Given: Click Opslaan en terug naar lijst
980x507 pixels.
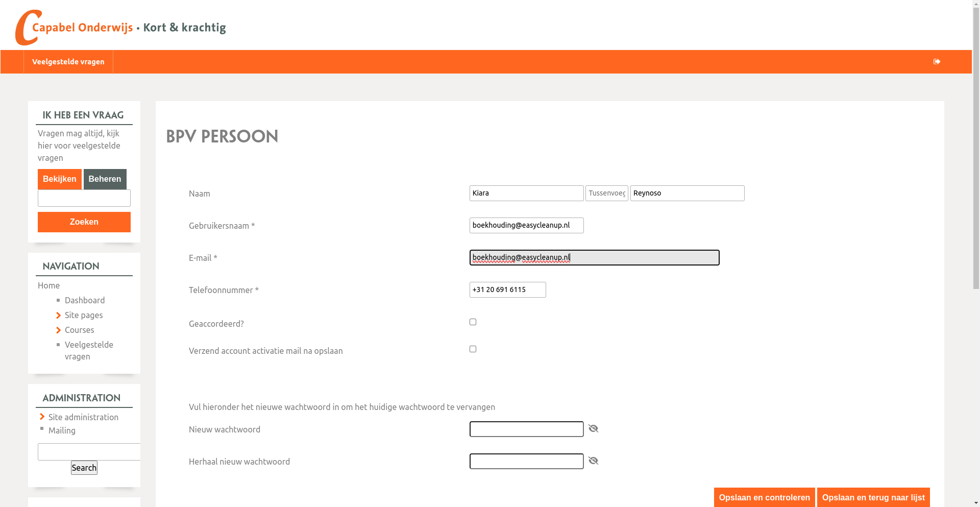Looking at the screenshot, I should pos(873,497).
